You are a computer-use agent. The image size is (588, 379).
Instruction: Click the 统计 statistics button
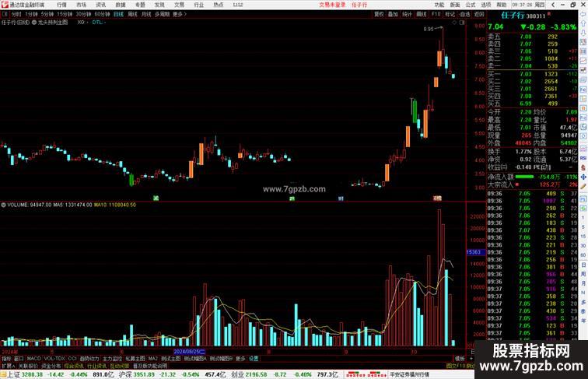pyautogui.click(x=408, y=14)
